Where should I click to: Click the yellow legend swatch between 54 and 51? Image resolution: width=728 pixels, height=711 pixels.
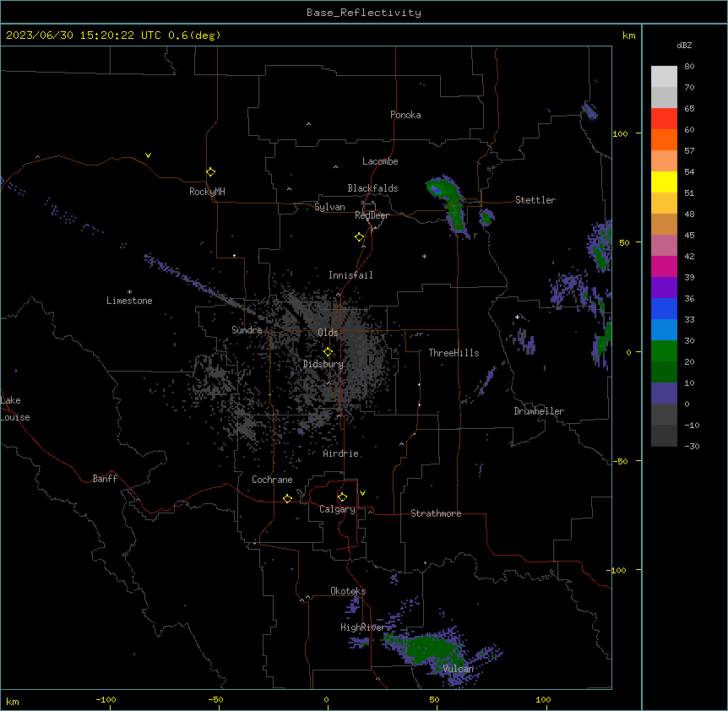664,182
